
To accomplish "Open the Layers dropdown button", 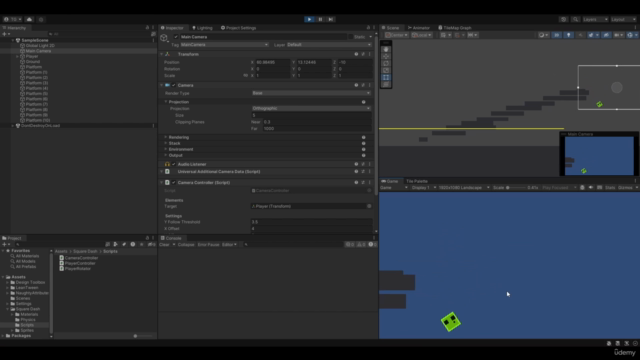I will [x=595, y=19].
